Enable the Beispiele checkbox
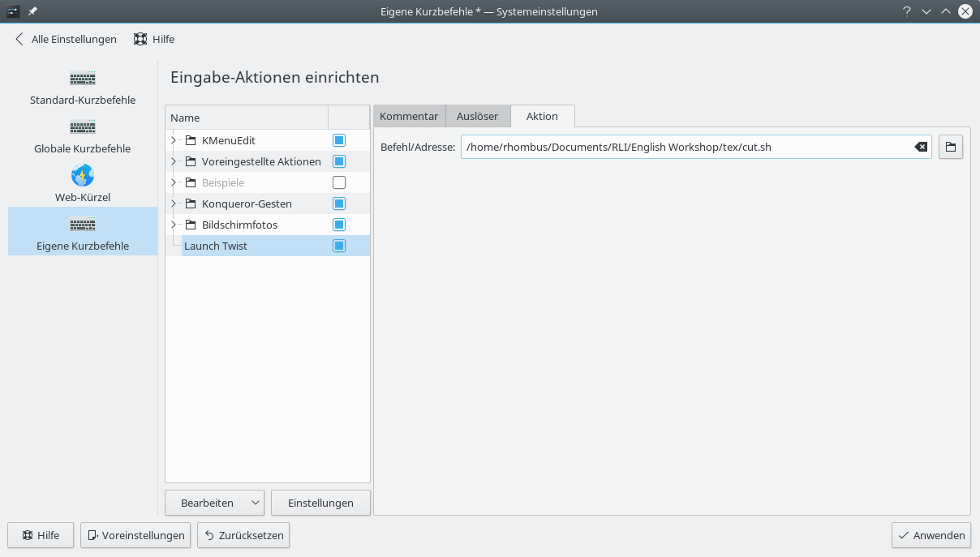The image size is (980, 557). pyautogui.click(x=339, y=182)
